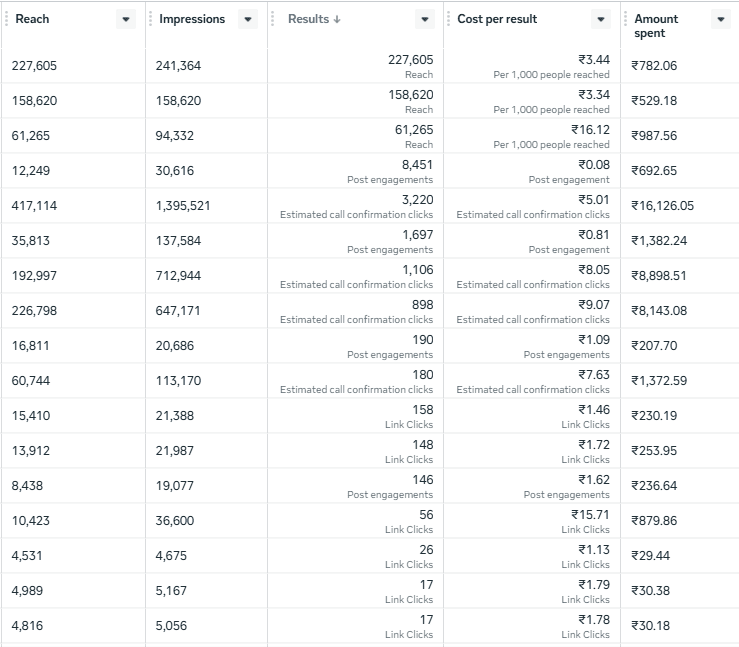Viewport: 739px width, 647px height.
Task: Open the Amount spent column dropdown
Action: point(721,19)
